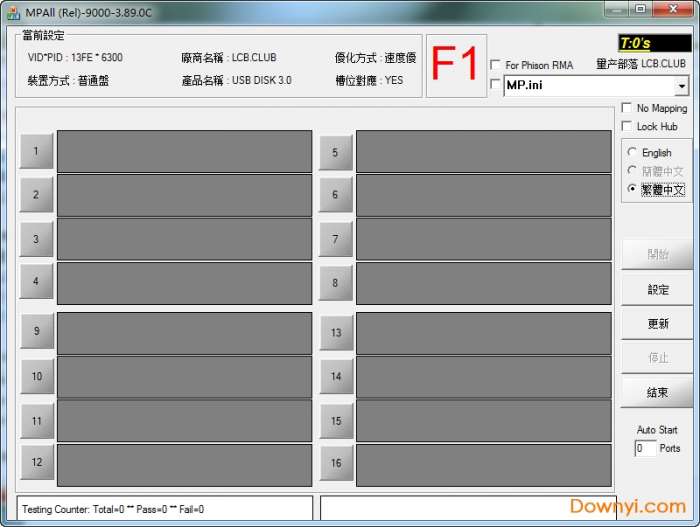The height and width of the screenshot is (527, 700).
Task: Click the '廠商名稱 : LCB.CLUB' text
Action: point(229,58)
